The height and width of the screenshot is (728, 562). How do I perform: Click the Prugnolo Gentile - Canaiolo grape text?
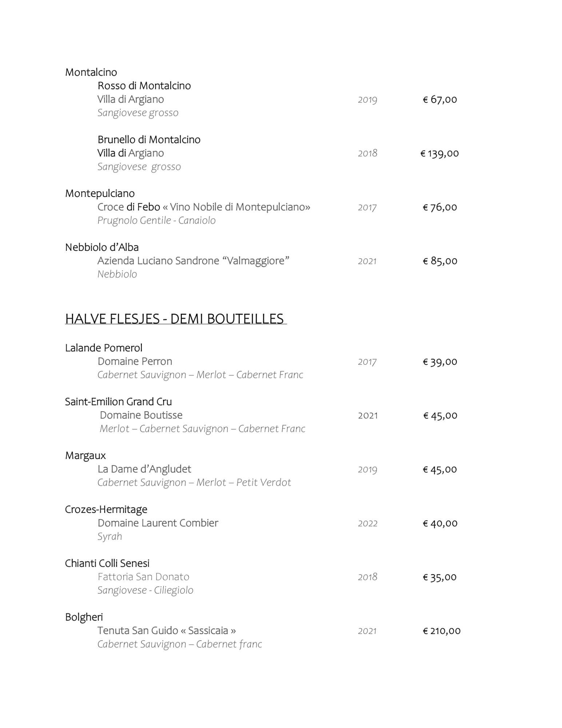(x=156, y=221)
